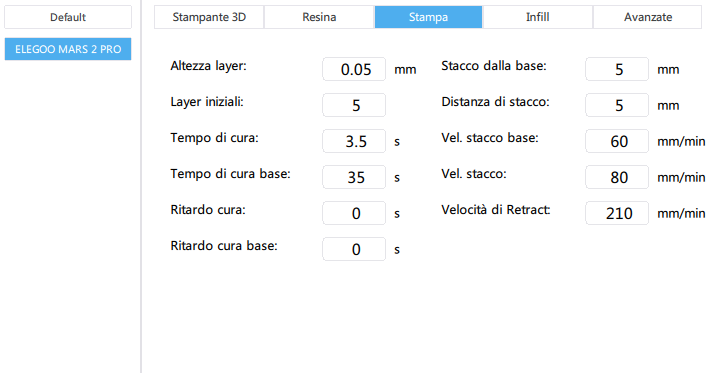Choose the ELEGOO MARS 2 PRO profile
716x380 pixels.
[x=68, y=49]
